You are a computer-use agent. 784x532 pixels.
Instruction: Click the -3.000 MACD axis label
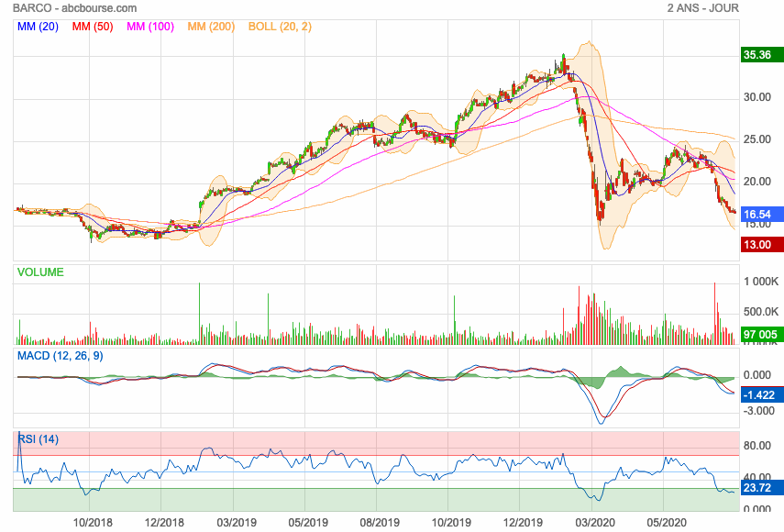757,411
